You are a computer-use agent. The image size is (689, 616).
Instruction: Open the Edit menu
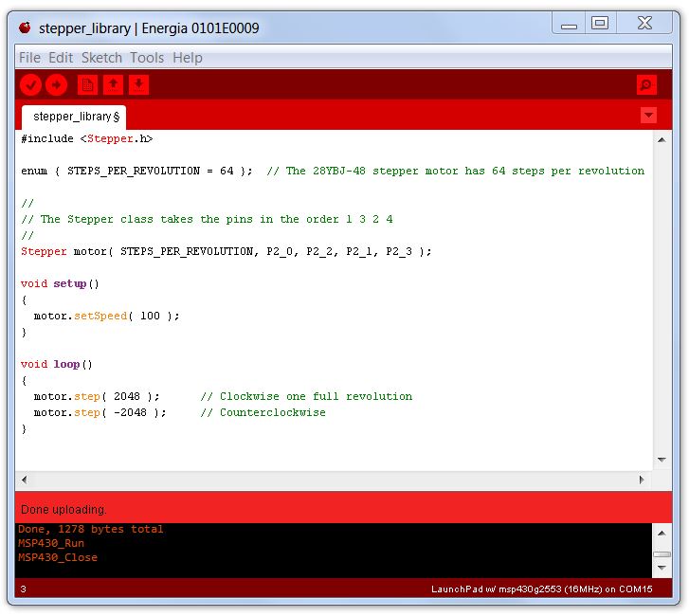61,58
